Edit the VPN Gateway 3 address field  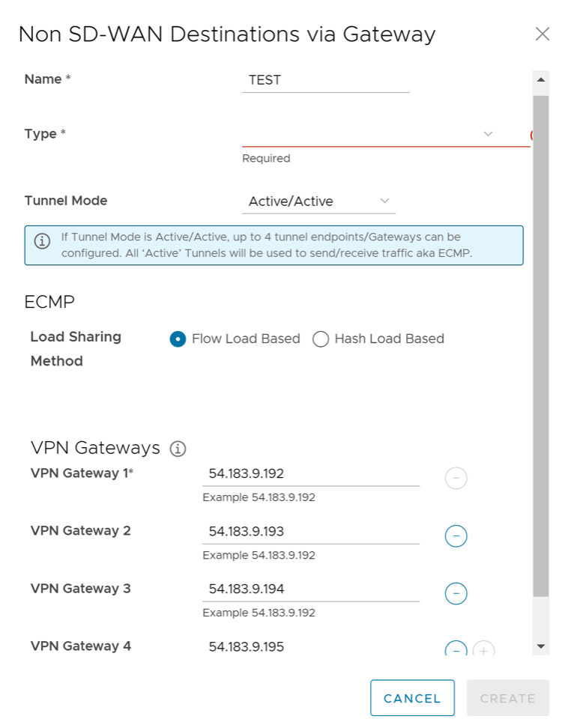click(x=310, y=589)
